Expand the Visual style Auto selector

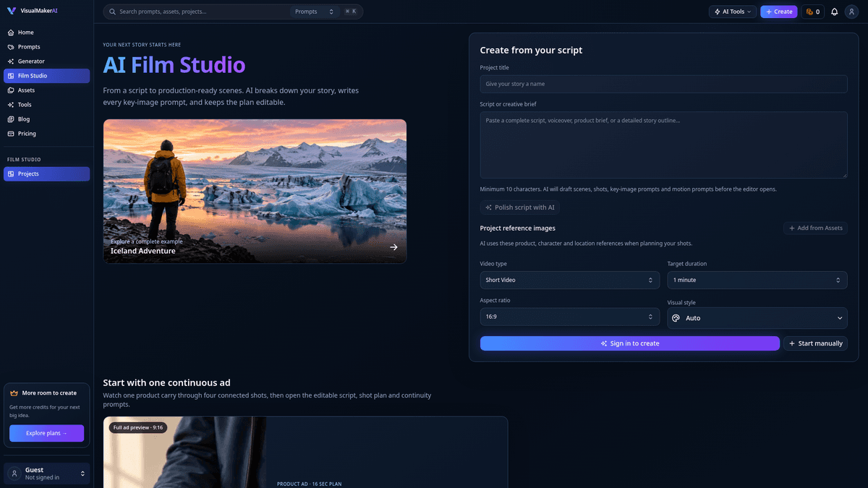tap(757, 318)
